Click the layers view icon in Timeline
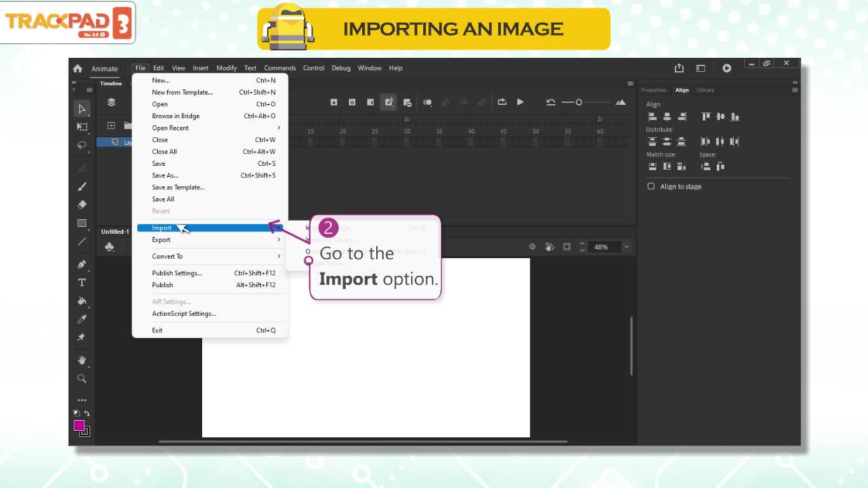Image resolution: width=868 pixels, height=488 pixels. [111, 102]
